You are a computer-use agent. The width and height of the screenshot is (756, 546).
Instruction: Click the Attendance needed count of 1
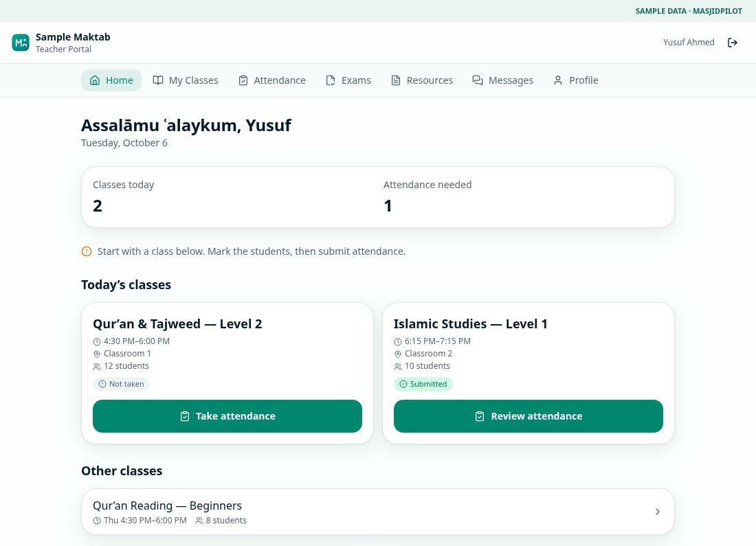click(x=388, y=206)
